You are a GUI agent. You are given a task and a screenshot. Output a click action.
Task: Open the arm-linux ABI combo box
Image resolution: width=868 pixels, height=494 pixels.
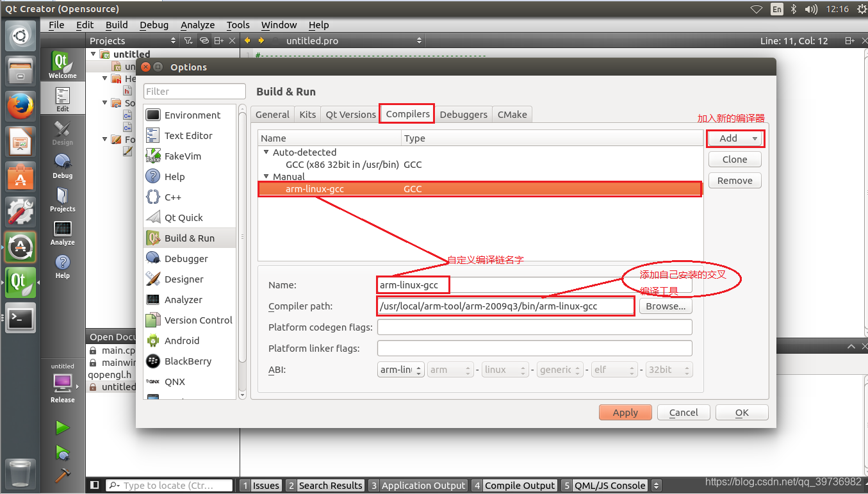pyautogui.click(x=401, y=370)
